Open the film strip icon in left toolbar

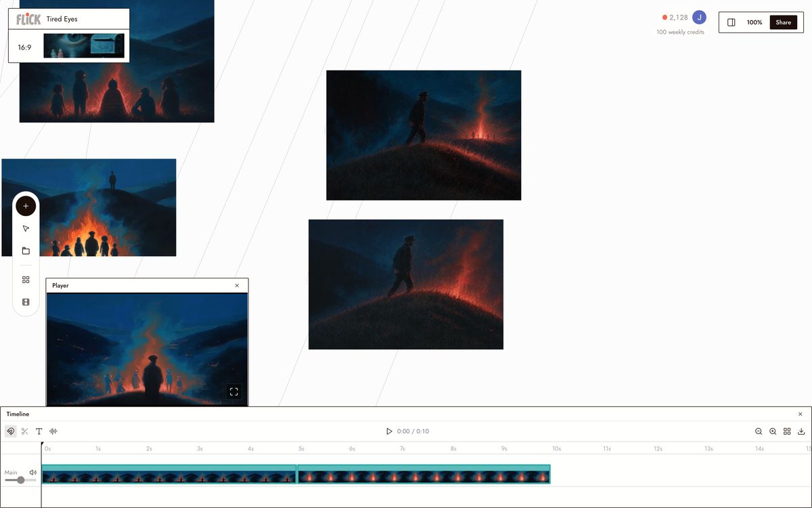pyautogui.click(x=26, y=302)
